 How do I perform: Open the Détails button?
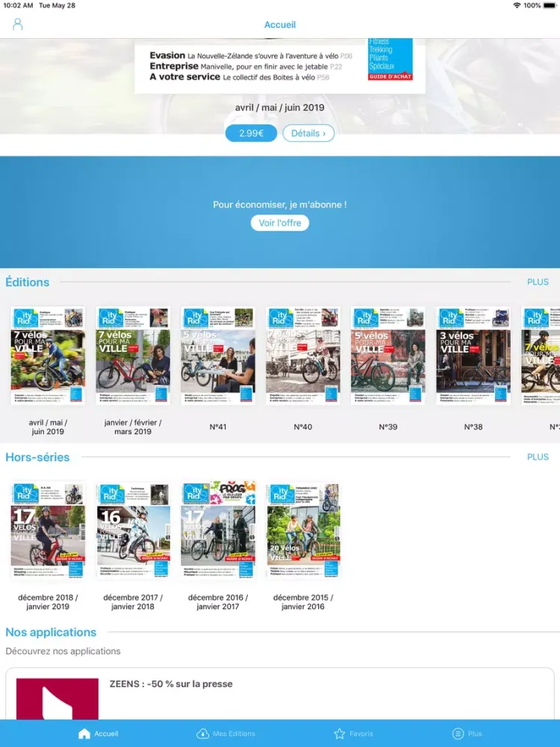[308, 133]
